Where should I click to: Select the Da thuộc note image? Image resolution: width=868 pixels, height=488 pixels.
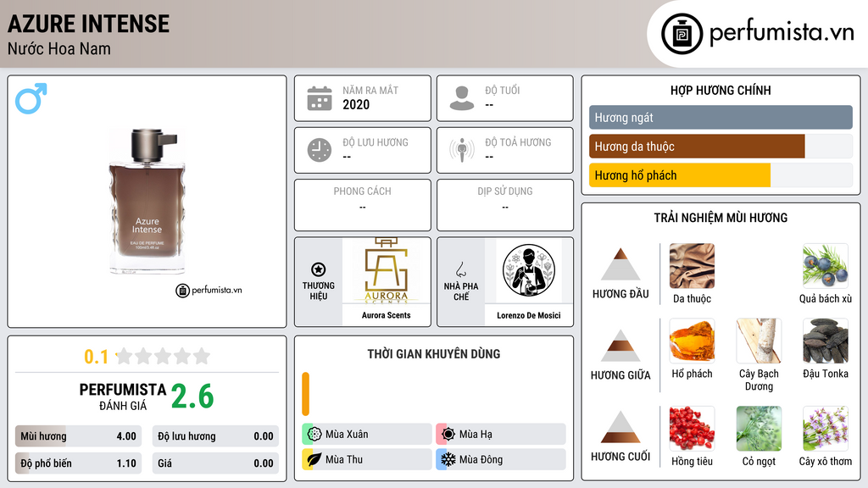coord(692,265)
